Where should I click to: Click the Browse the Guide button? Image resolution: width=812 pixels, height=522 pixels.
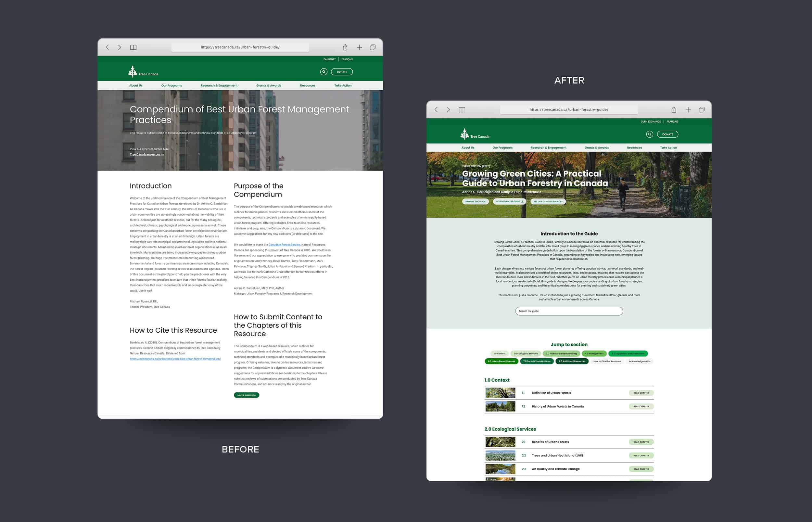476,201
